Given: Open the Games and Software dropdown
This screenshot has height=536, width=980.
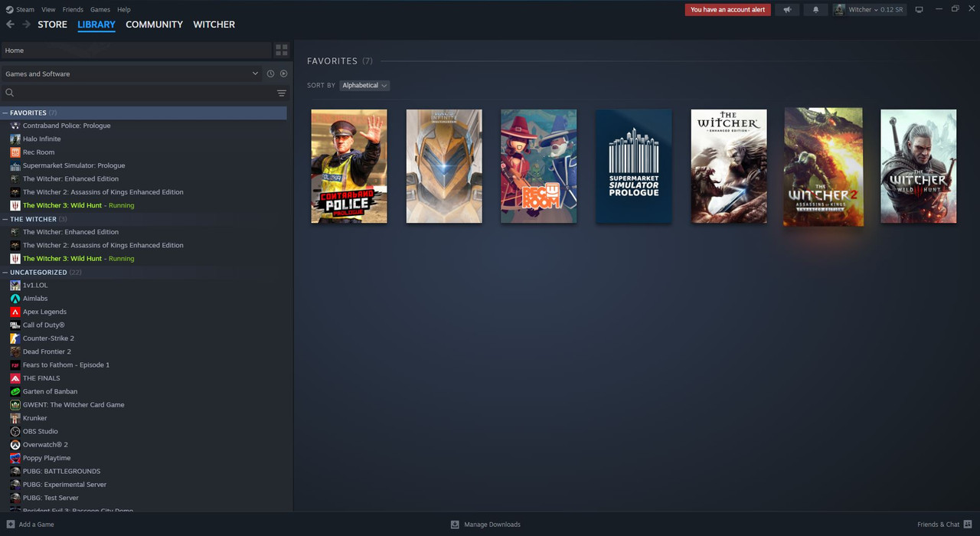Looking at the screenshot, I should pos(131,74).
